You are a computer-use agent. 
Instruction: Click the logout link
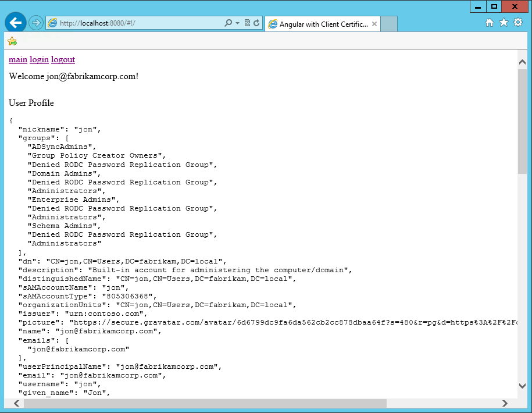click(x=63, y=59)
